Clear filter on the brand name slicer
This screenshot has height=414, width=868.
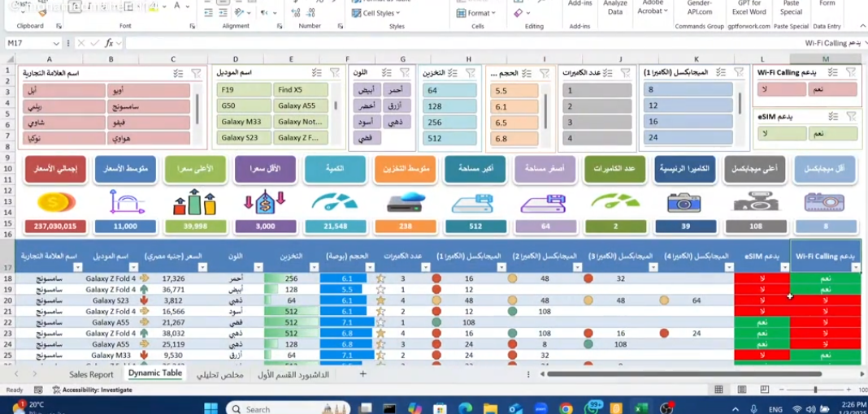196,73
